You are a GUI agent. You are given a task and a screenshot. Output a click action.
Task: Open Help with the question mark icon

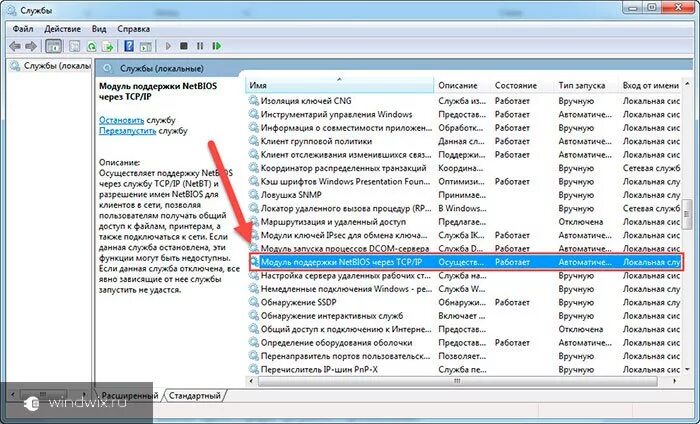(x=129, y=46)
